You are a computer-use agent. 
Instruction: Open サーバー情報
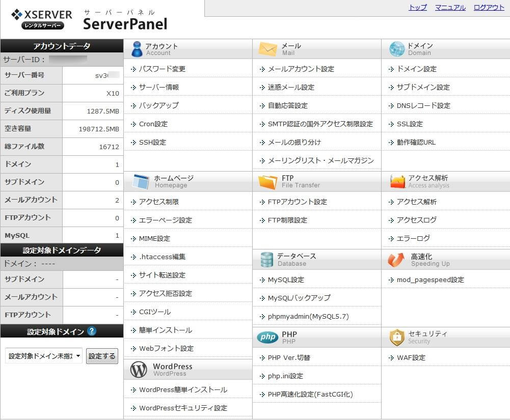(159, 87)
